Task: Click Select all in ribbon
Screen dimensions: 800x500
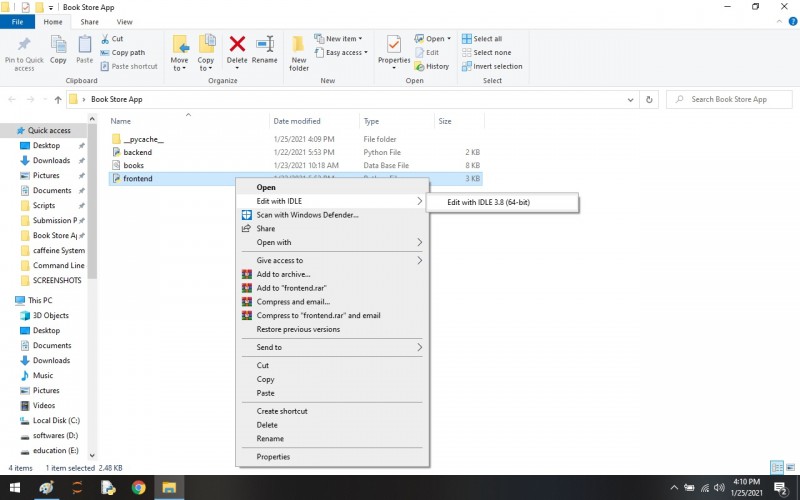Action: coord(482,39)
